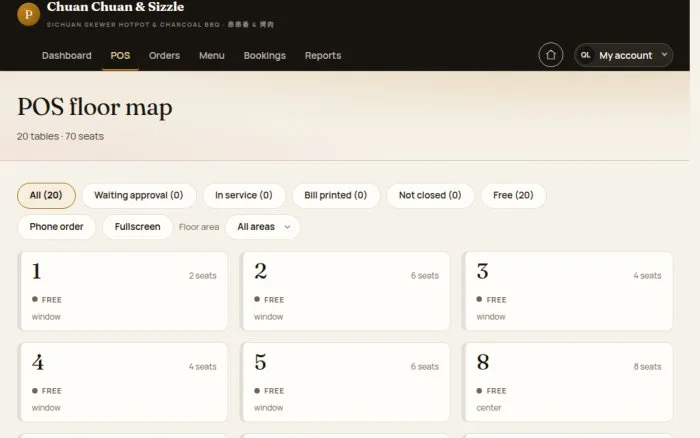Click the Fullscreen button
This screenshot has height=438, width=700.
pos(138,227)
